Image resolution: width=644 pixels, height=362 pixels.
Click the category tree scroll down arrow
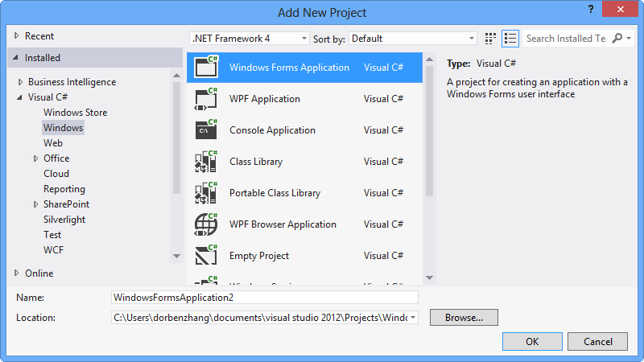[x=176, y=256]
